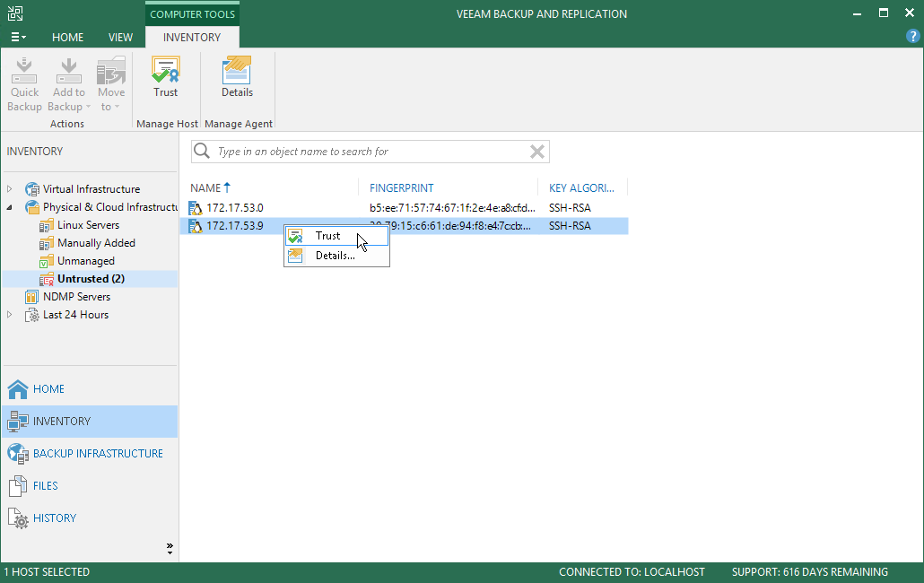Sort by the KEY ALGORI... column header
The image size is (924, 583).
tap(581, 187)
